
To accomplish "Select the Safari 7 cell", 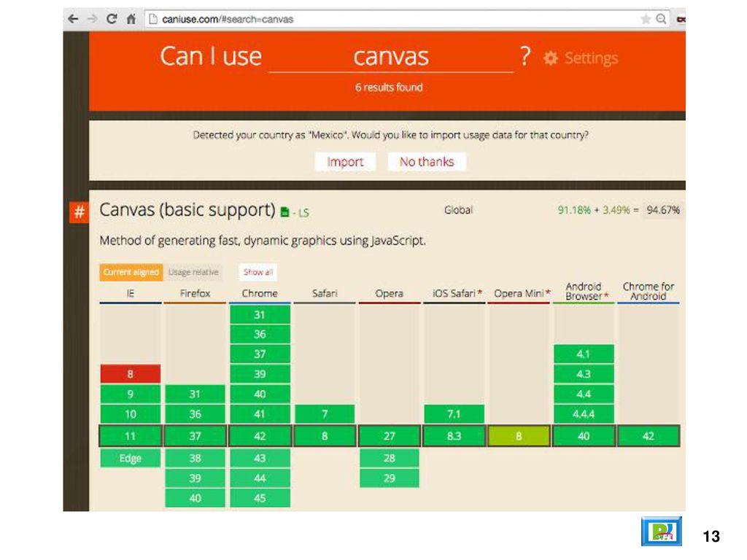I will (325, 414).
